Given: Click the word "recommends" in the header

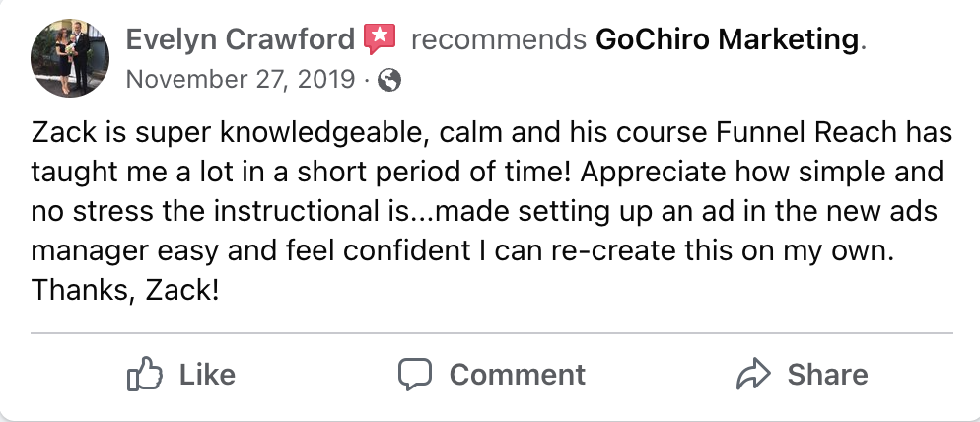Looking at the screenshot, I should pos(497,40).
